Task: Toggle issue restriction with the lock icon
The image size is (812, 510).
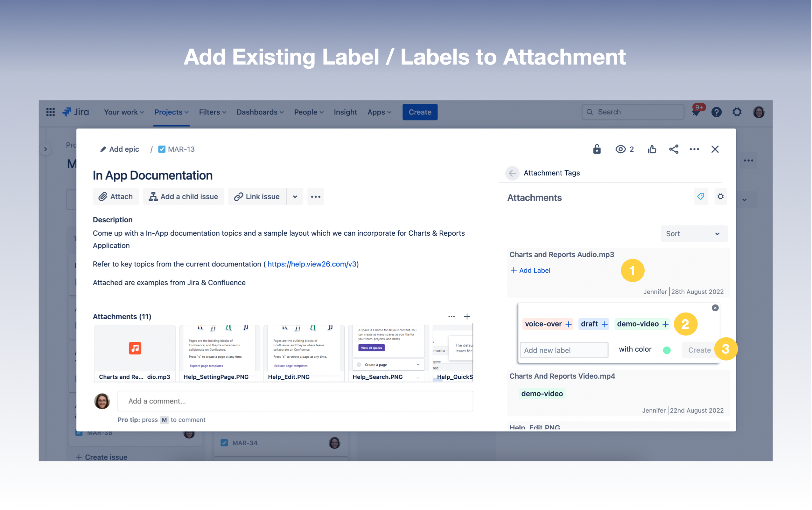Action: (597, 149)
